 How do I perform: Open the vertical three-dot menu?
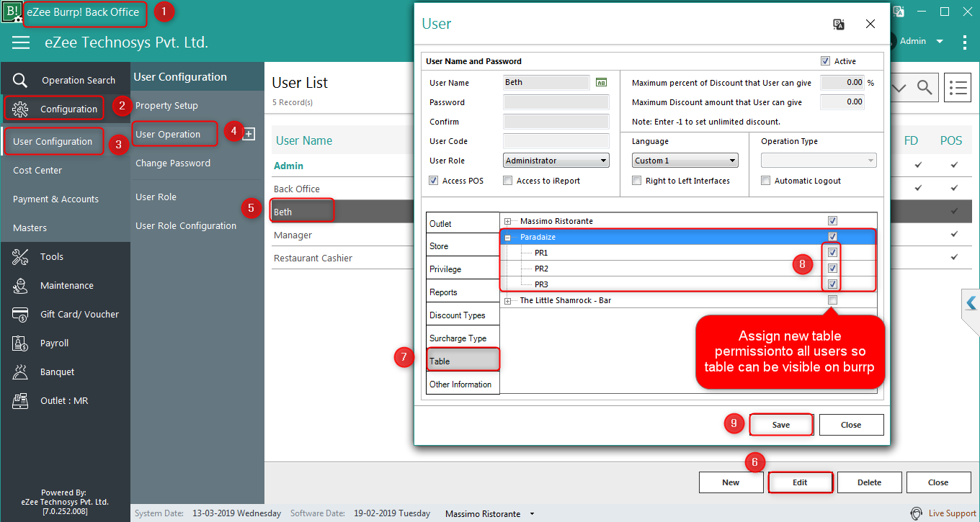point(965,42)
